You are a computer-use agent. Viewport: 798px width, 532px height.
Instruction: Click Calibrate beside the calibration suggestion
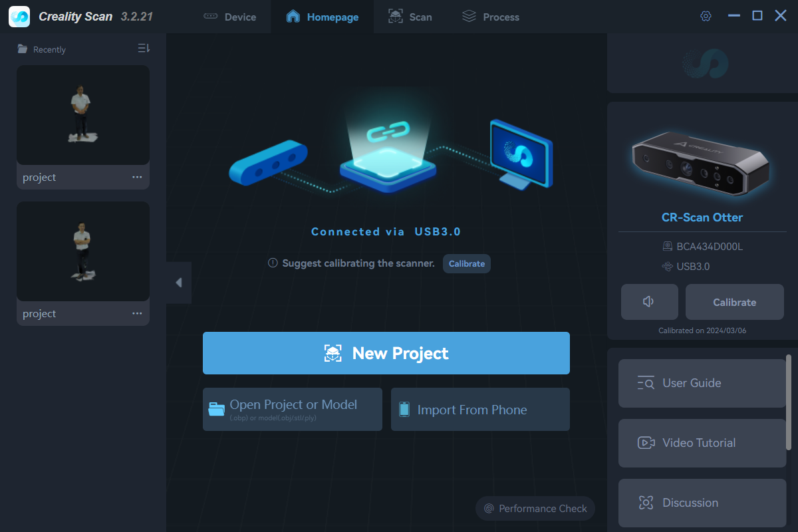(467, 263)
